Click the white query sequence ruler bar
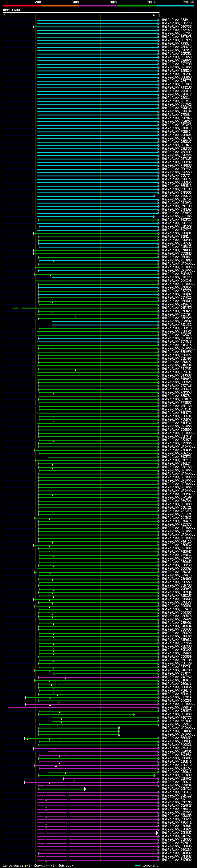The image size is (197, 868). click(x=81, y=12)
